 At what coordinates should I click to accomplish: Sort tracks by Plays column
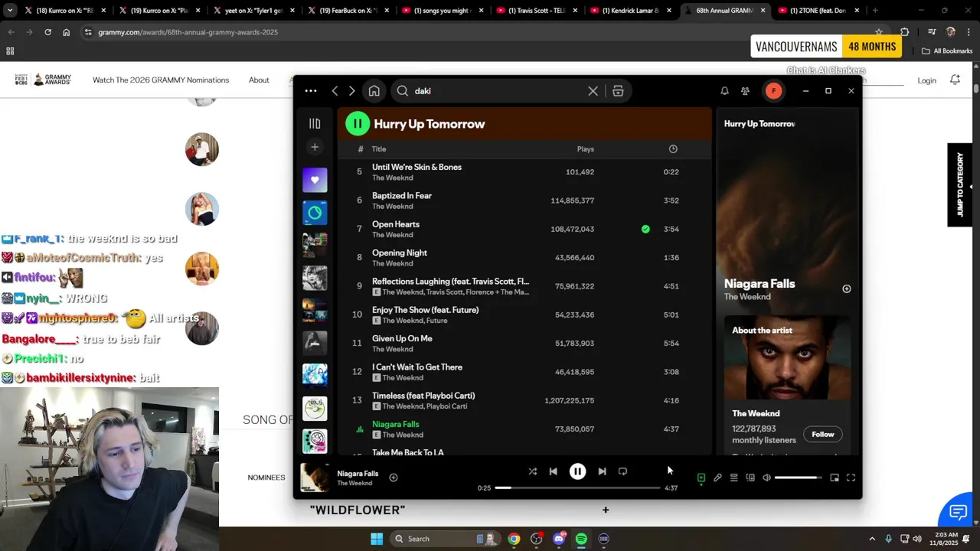point(586,149)
